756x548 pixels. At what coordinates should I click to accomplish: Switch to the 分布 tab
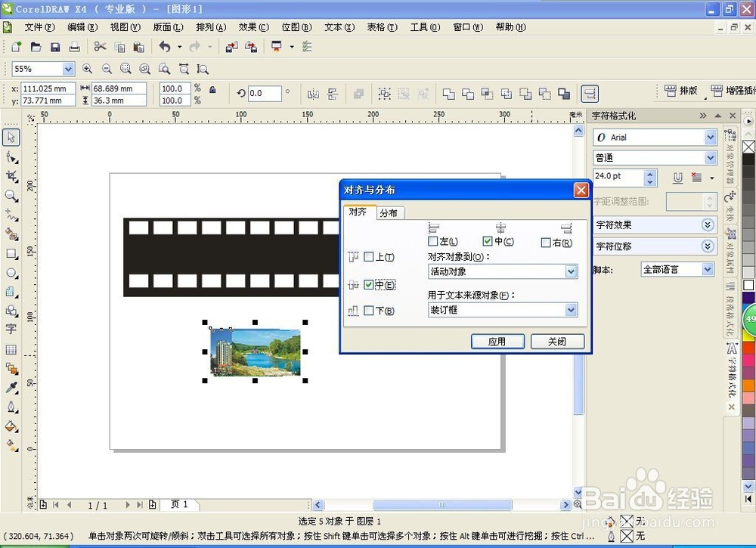click(389, 212)
